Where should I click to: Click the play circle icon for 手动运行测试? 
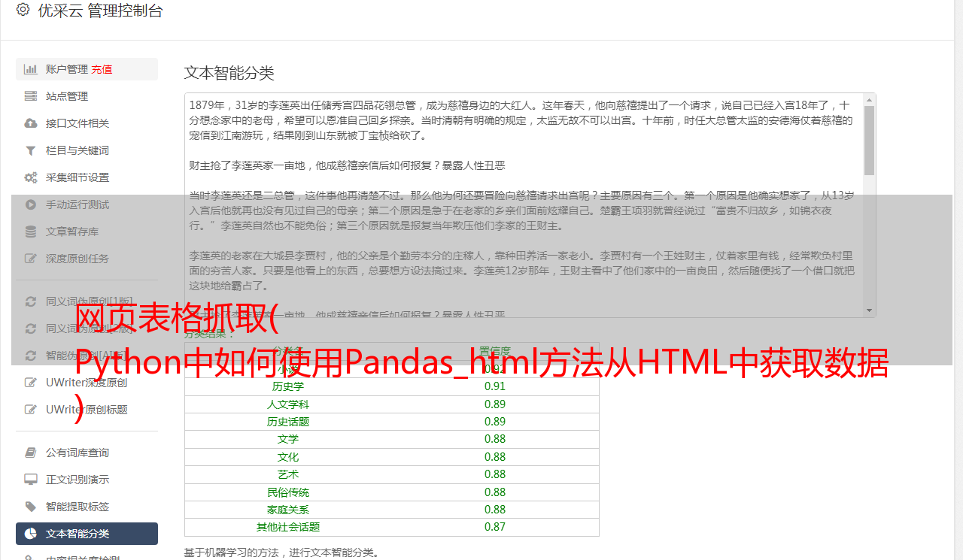click(30, 204)
